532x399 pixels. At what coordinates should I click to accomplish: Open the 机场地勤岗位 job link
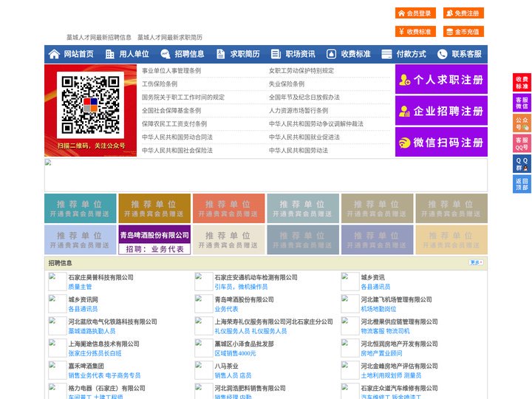click(x=378, y=309)
